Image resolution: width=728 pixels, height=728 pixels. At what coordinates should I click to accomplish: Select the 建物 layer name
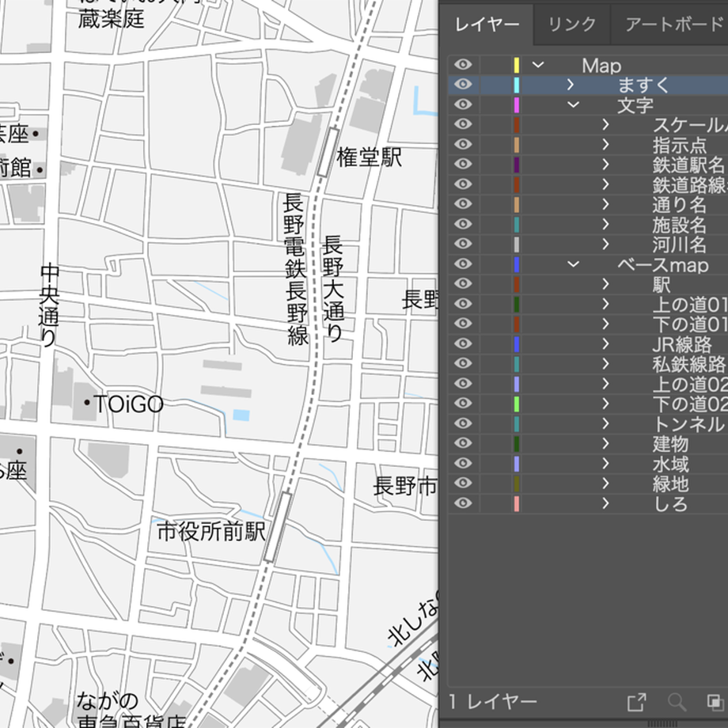tap(670, 444)
